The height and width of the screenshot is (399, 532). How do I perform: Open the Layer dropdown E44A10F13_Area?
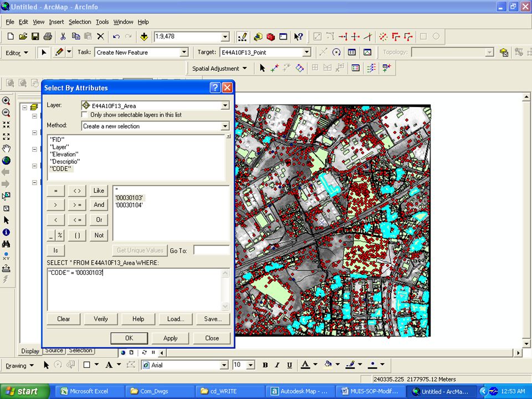225,105
